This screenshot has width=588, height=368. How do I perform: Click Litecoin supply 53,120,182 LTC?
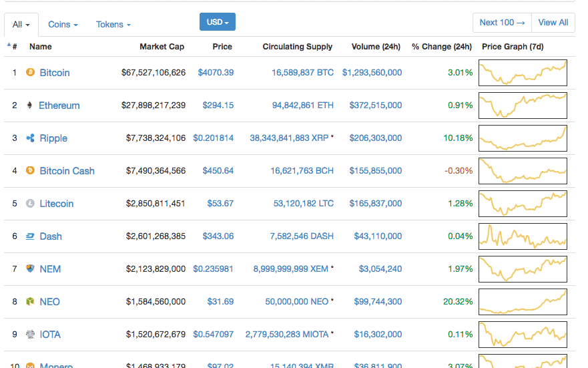coord(304,203)
